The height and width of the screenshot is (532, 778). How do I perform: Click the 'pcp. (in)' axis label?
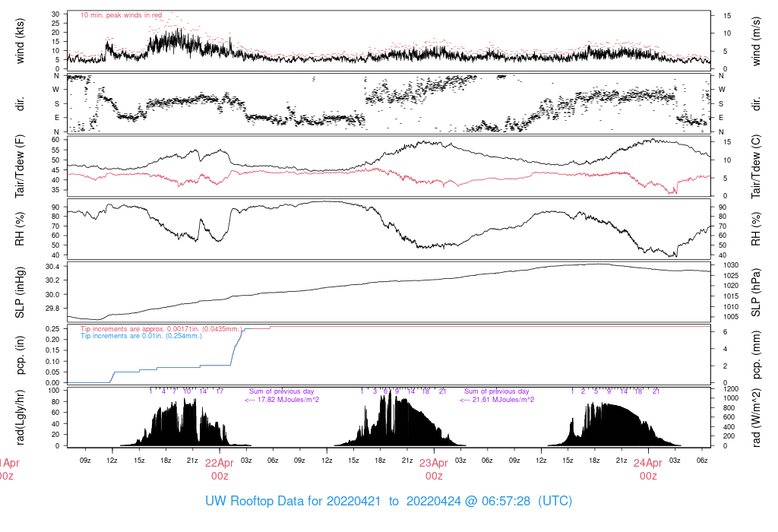(x=20, y=356)
